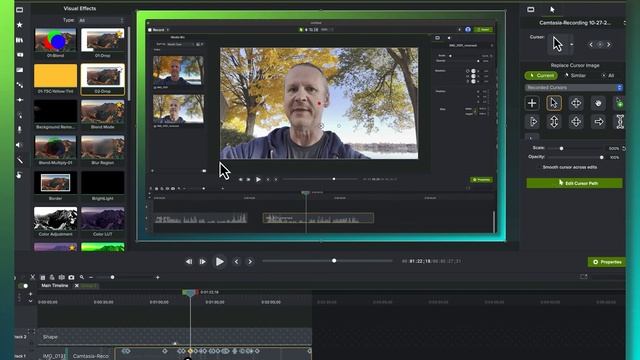Screen dimensions: 640x360
Task: Go to previous cursor with left chevron
Action: (591, 44)
